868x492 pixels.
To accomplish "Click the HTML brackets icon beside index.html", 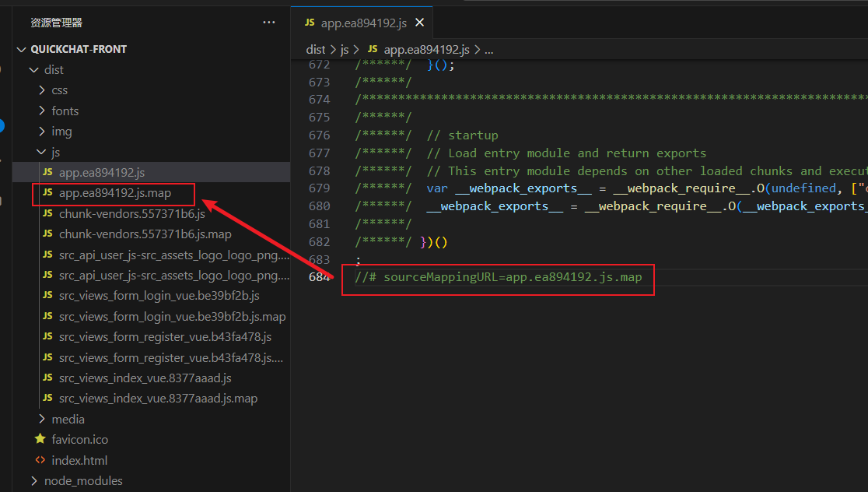I will (x=40, y=460).
